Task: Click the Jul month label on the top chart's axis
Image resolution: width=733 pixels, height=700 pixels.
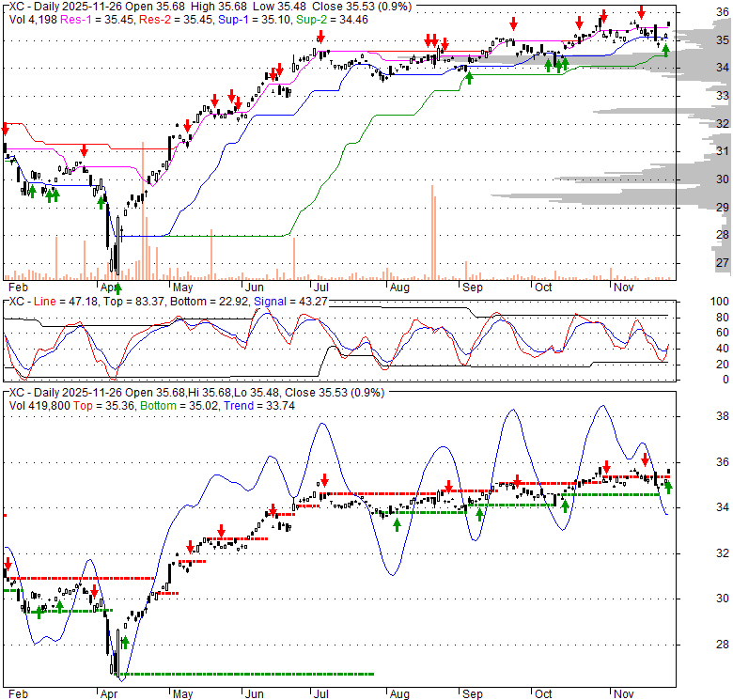Action: tap(320, 288)
